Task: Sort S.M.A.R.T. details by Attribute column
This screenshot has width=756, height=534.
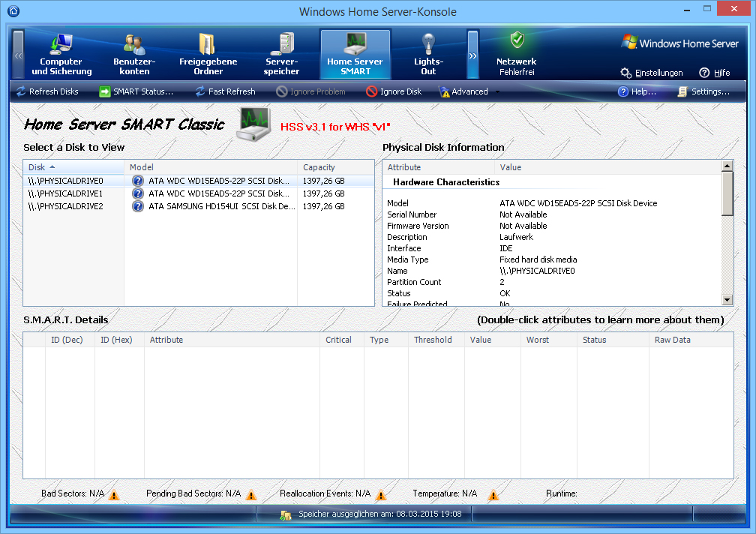Action: coord(232,340)
